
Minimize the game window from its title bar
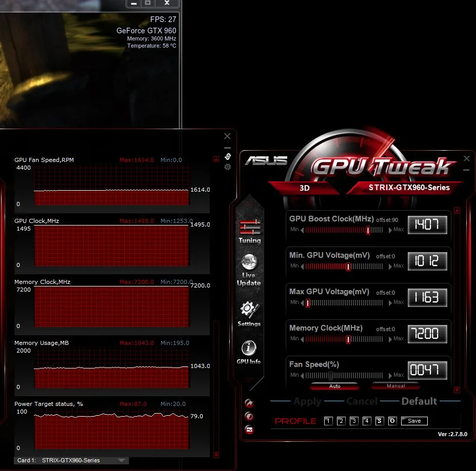(x=133, y=4)
